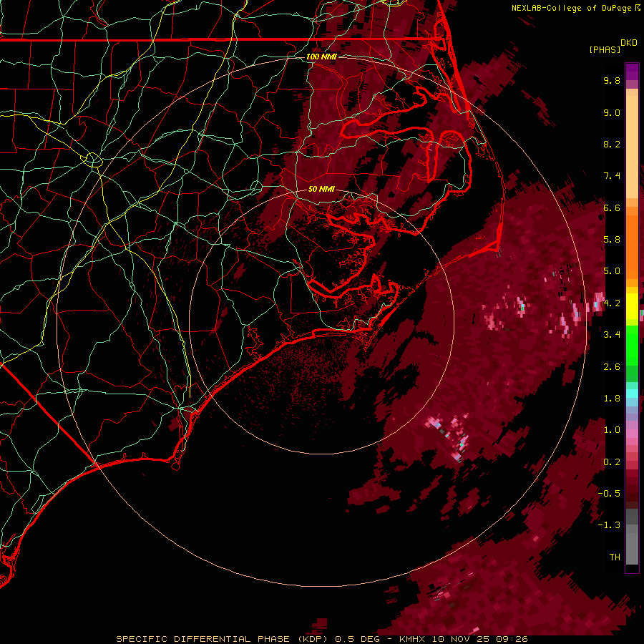
Task: Click the 09:26 timestamp in caption
Action: pyautogui.click(x=512, y=639)
